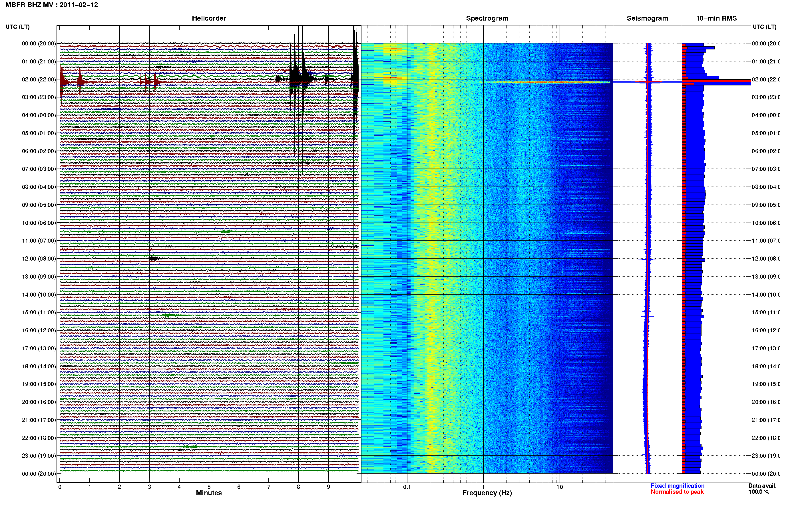Select the Spectrogram panel heading
This screenshot has width=812, height=508.
coord(487,19)
